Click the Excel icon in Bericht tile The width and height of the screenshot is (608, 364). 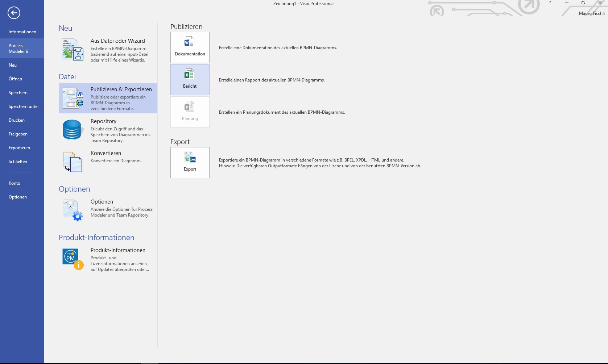pyautogui.click(x=190, y=74)
